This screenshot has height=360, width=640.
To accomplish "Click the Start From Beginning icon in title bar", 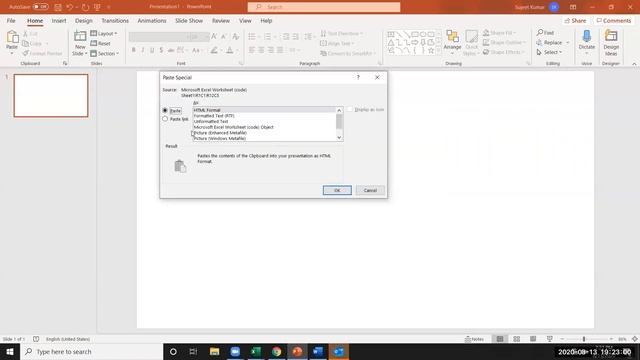I will coord(97,7).
